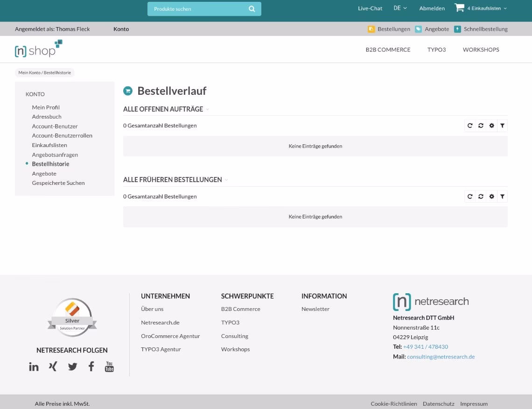The width and height of the screenshot is (532, 409).
Task: Switch to the TYPO3 navigation tab
Action: click(x=436, y=49)
